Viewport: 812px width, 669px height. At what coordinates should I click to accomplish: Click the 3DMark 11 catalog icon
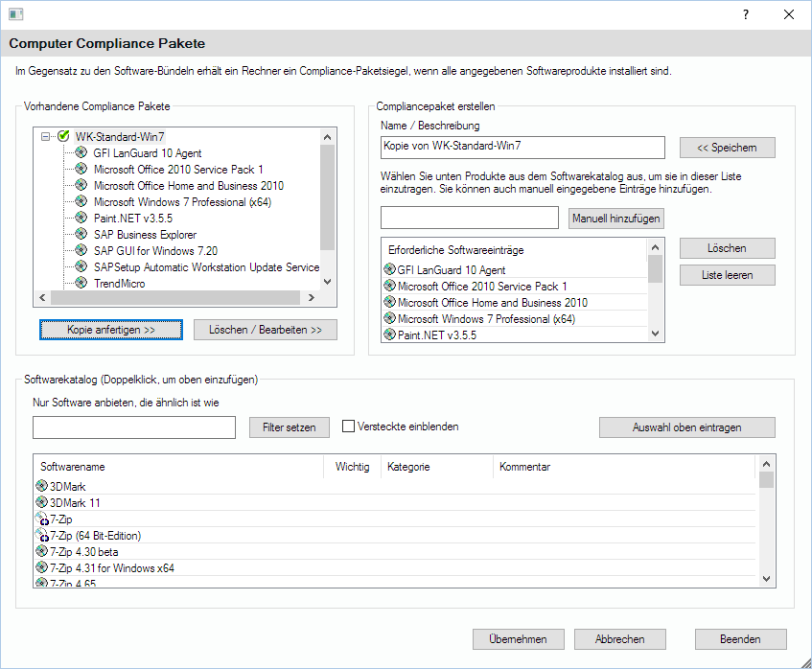(x=42, y=502)
